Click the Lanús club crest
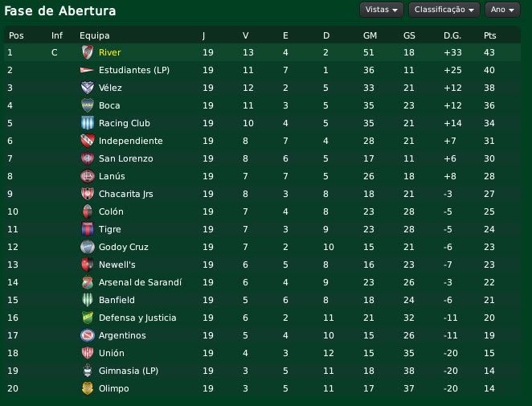 [88, 176]
